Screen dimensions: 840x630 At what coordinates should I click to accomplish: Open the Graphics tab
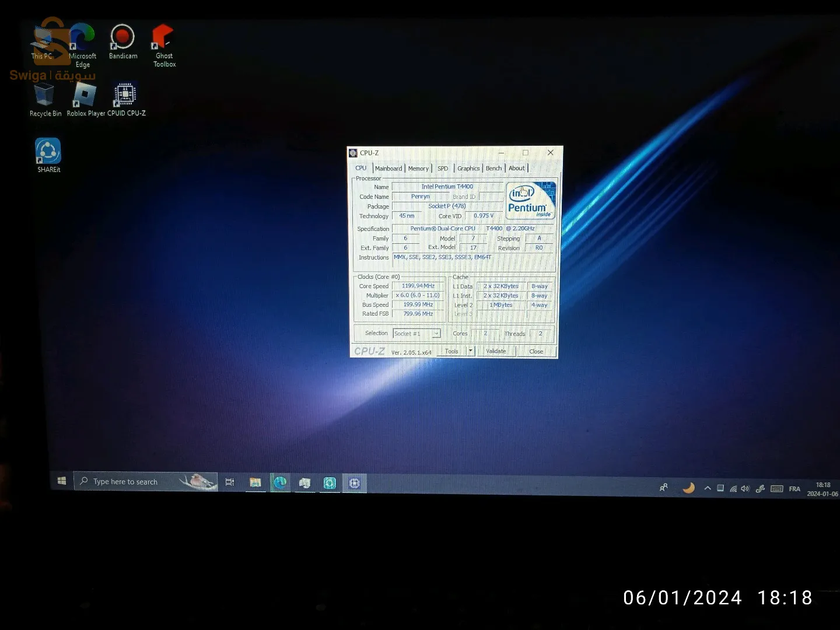468,169
